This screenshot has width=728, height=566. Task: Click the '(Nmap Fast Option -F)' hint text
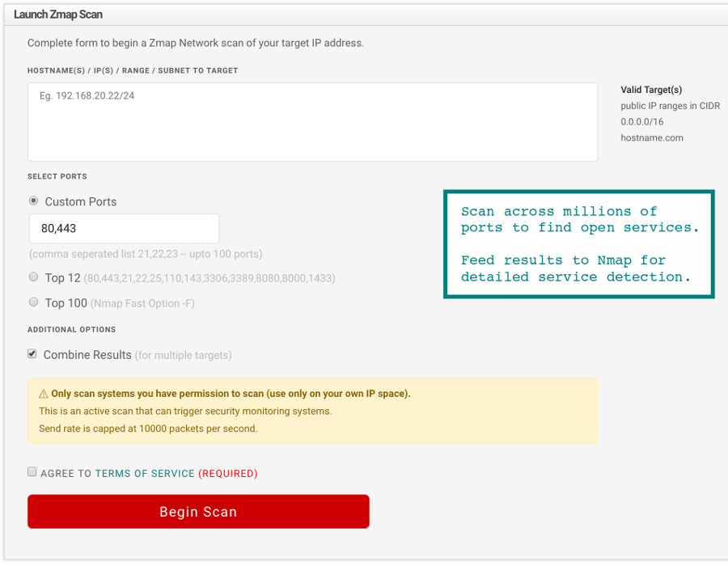click(142, 303)
